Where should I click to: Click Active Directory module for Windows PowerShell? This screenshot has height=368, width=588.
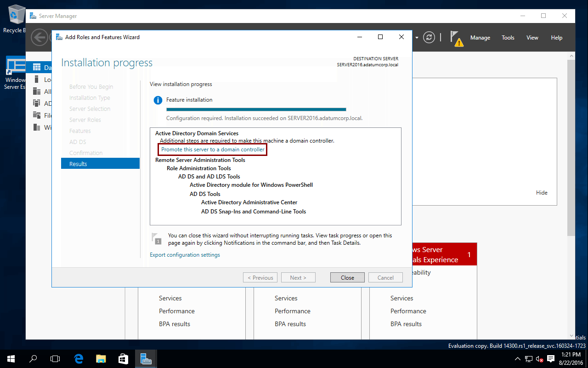[x=251, y=185]
